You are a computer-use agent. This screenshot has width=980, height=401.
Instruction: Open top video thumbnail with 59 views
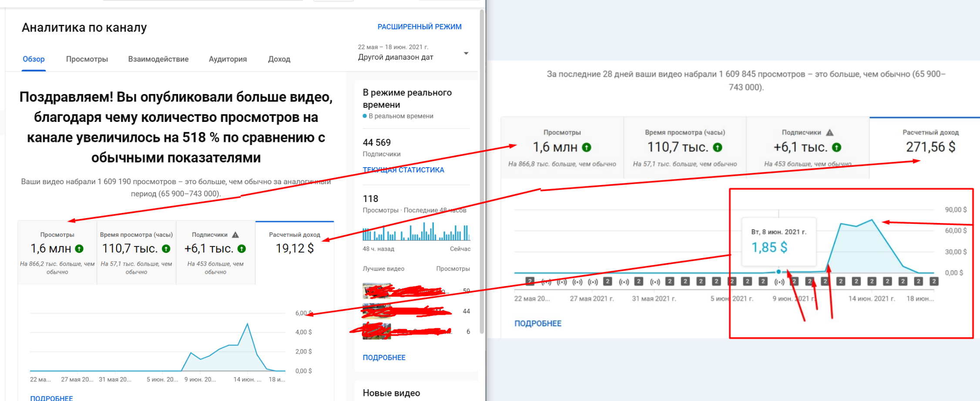(370, 290)
